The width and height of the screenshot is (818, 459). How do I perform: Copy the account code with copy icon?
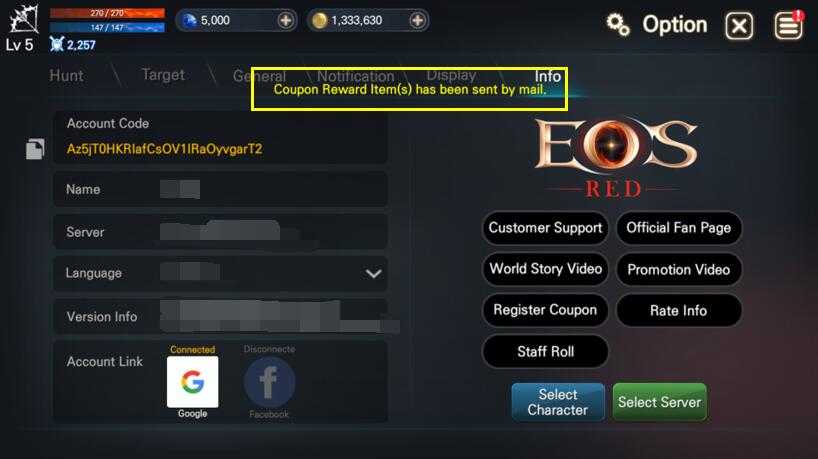(35, 149)
